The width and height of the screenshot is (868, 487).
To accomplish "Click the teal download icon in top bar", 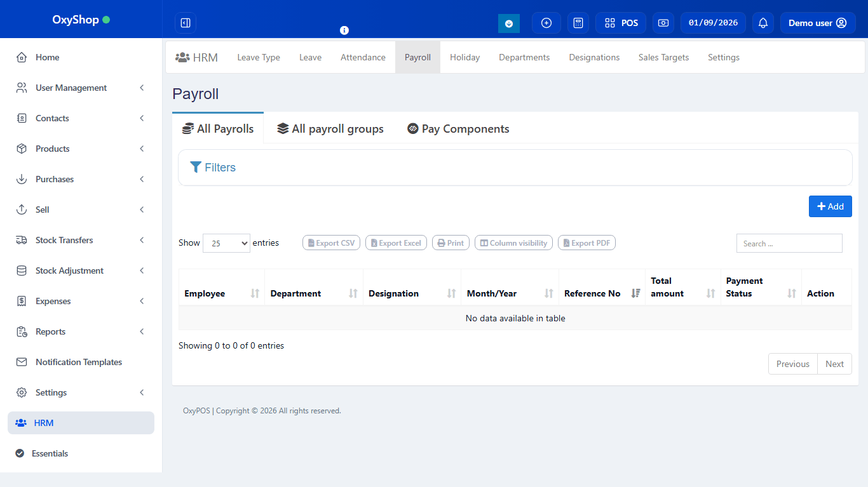I will pyautogui.click(x=508, y=23).
